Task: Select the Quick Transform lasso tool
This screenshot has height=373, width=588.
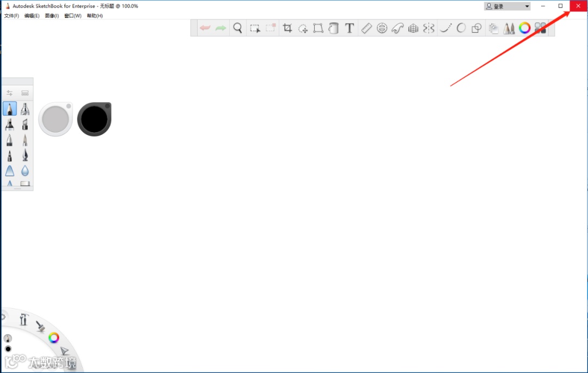Action: (303, 28)
